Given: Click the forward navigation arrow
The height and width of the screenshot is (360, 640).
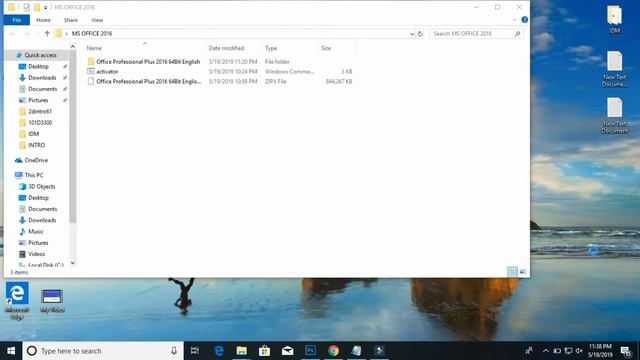Looking at the screenshot, I should click(27, 33).
